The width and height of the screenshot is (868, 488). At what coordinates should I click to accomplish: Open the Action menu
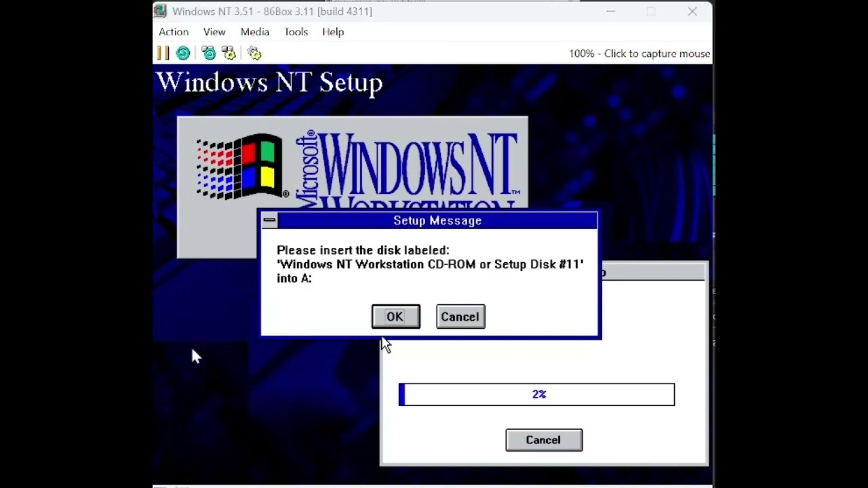coord(174,32)
